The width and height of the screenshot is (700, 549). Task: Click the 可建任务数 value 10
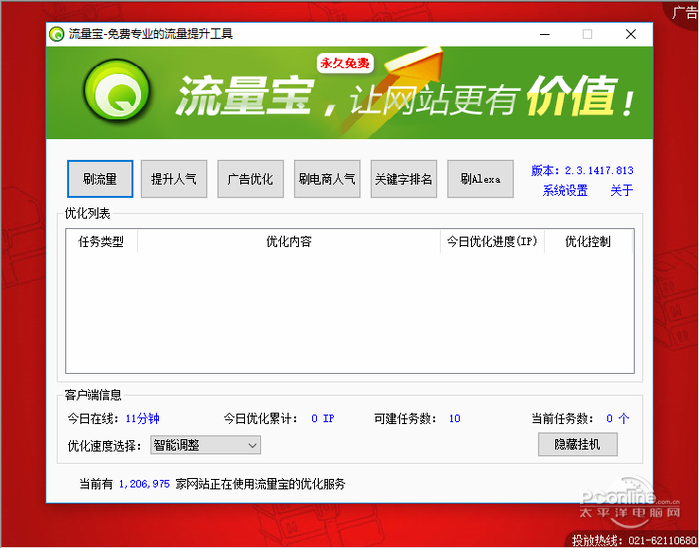[454, 419]
